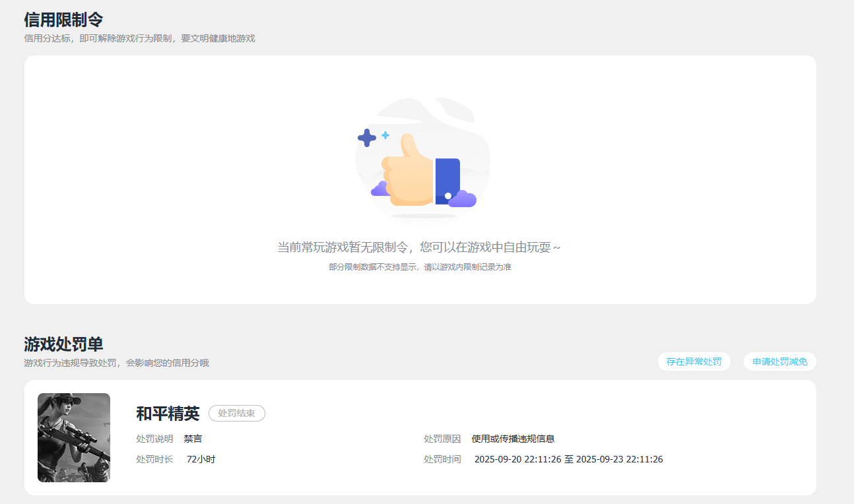The width and height of the screenshot is (854, 504).
Task: Click the 2025-09-20 penalty time range
Action: point(569,459)
